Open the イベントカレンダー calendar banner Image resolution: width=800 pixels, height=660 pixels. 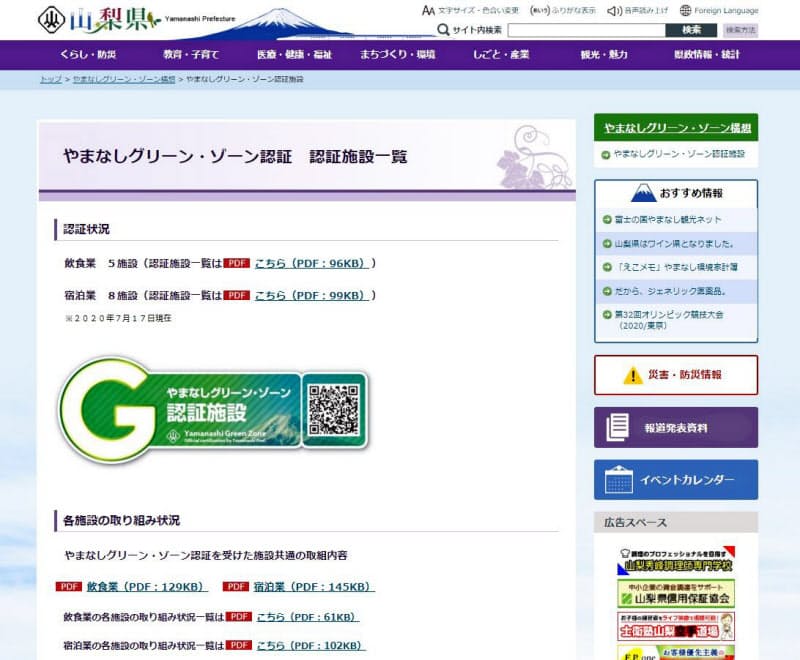(675, 480)
